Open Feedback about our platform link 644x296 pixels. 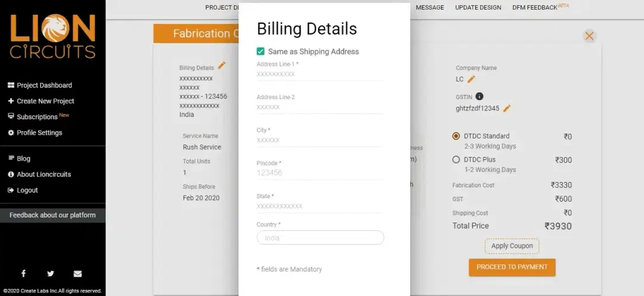click(x=52, y=215)
